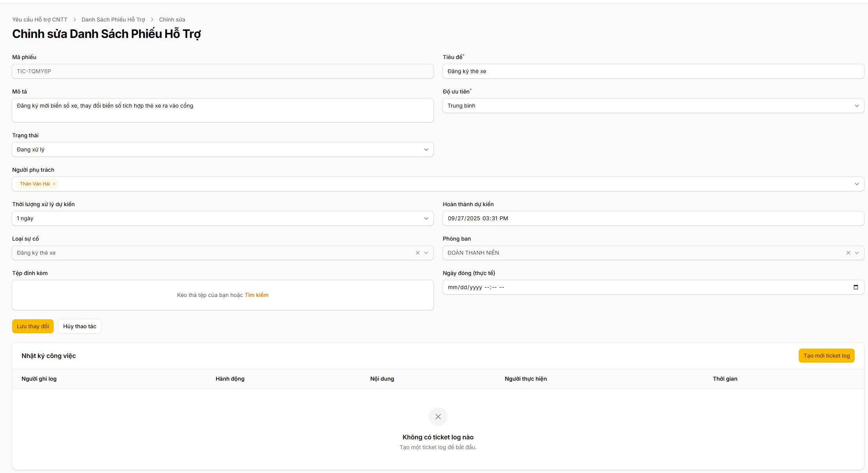Remove Thân Văn Hải assignee tag
Image resolution: width=868 pixels, height=473 pixels.
[x=54, y=184]
